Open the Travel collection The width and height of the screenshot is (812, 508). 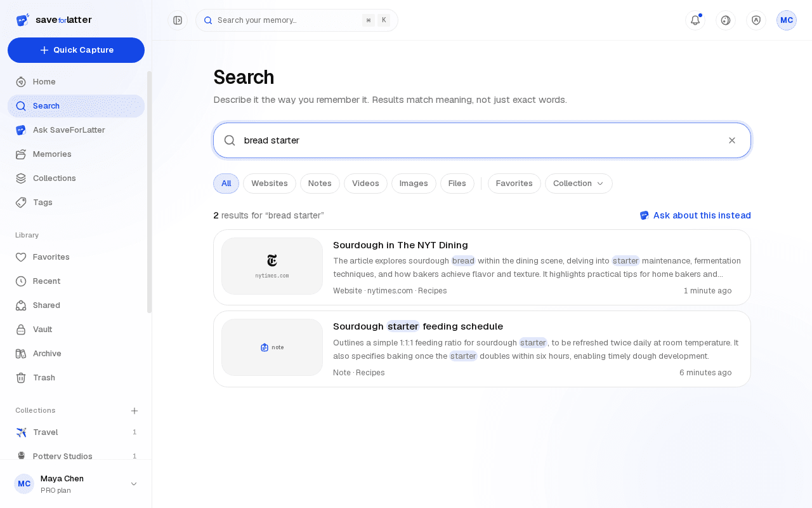pos(76,432)
